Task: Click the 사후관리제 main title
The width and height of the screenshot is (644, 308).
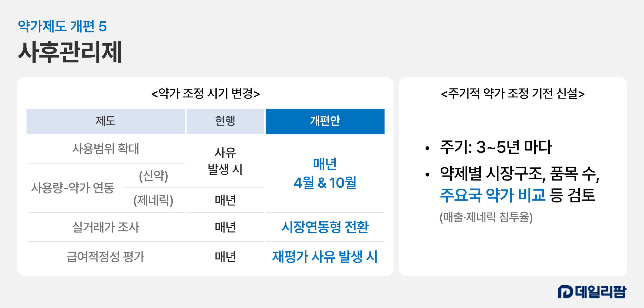Action: (x=70, y=52)
